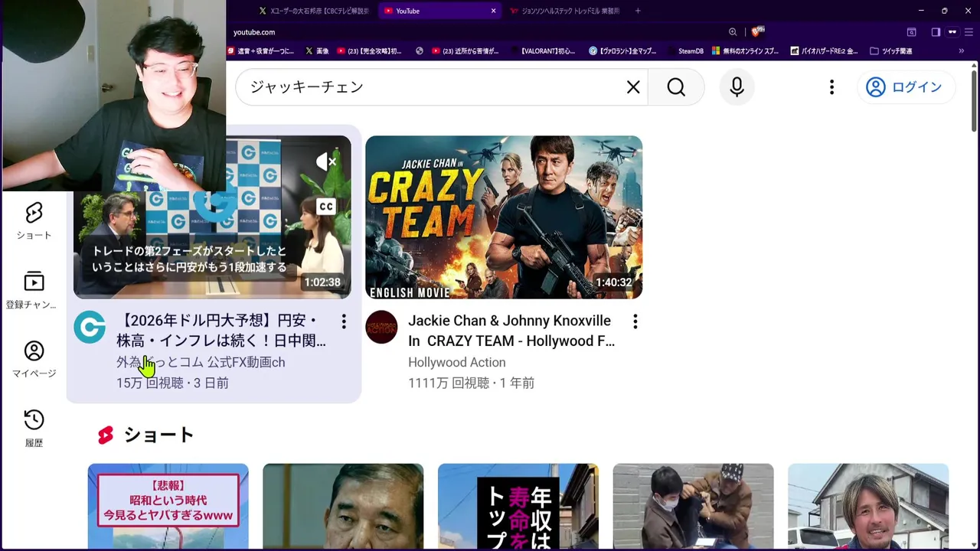The image size is (980, 551).
Task: Unmute the preview on the 2026年ドル円 video
Action: tap(327, 161)
